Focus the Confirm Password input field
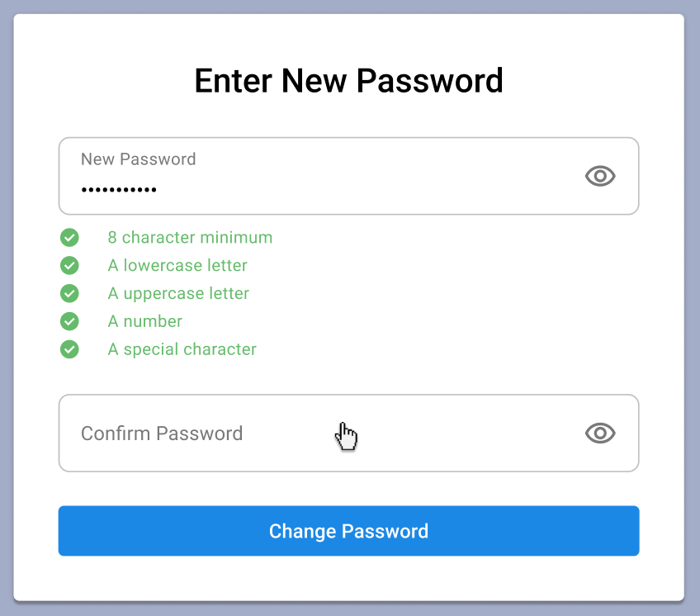700x616 pixels. [348, 433]
